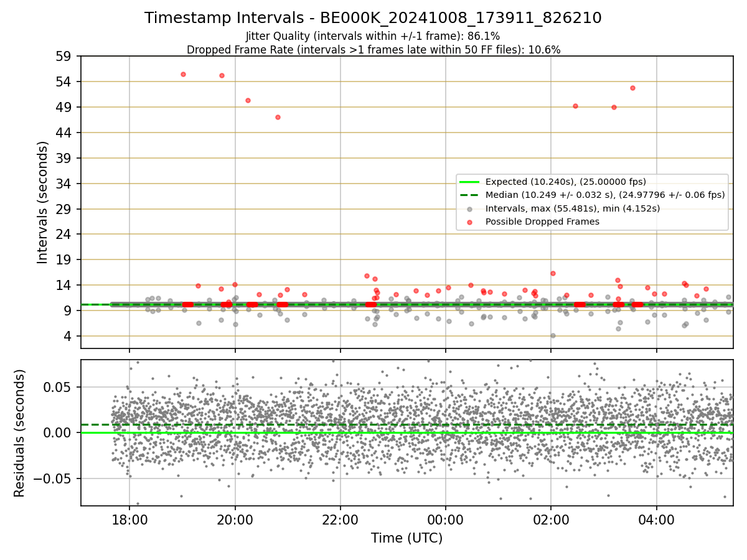Click the 'Time (UTC)' x-axis label
This screenshot has height=560, width=747.
(x=406, y=538)
